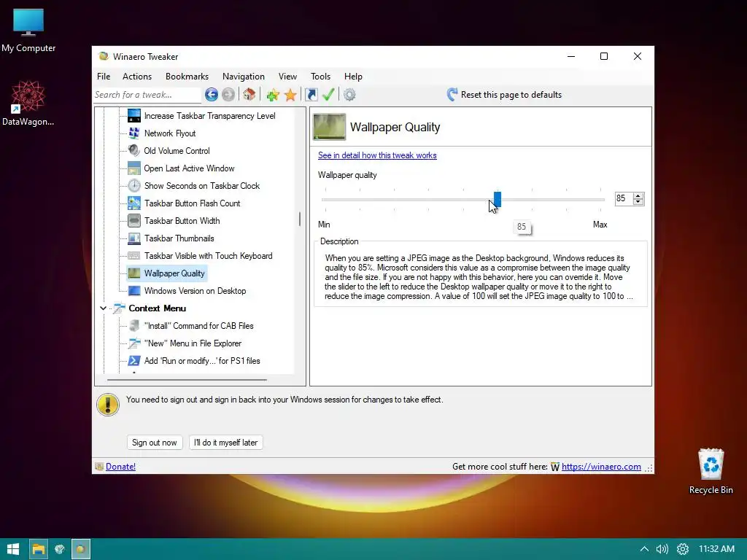Click the green checkmark toolbar icon
The image size is (747, 560).
[x=328, y=95]
